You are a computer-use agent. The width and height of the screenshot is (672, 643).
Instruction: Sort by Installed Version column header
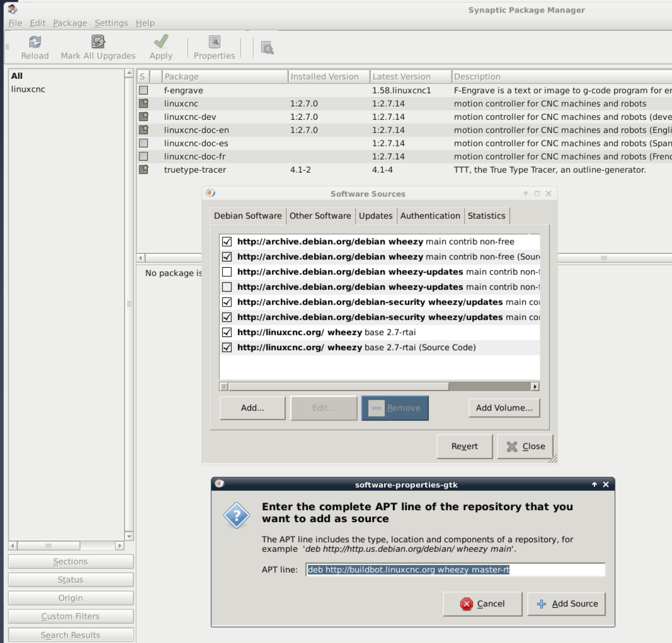pos(329,77)
